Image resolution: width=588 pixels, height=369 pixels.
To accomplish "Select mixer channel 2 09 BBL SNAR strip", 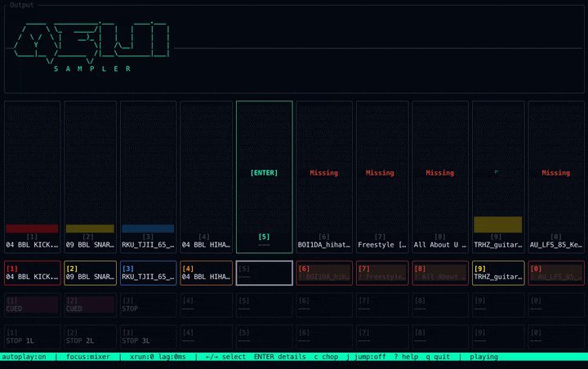I will pos(91,177).
